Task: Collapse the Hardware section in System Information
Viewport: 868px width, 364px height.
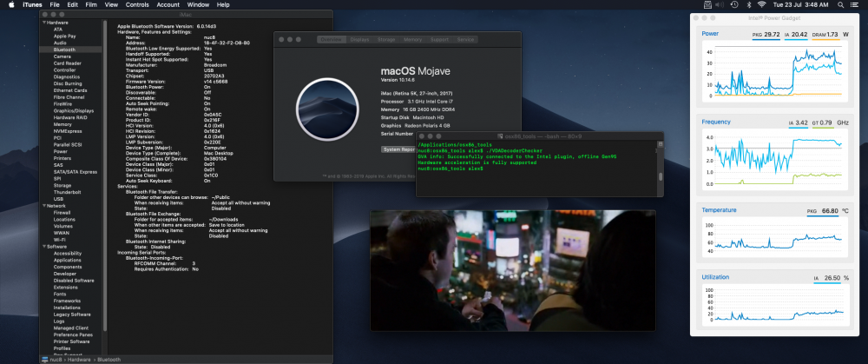Action: (44, 23)
